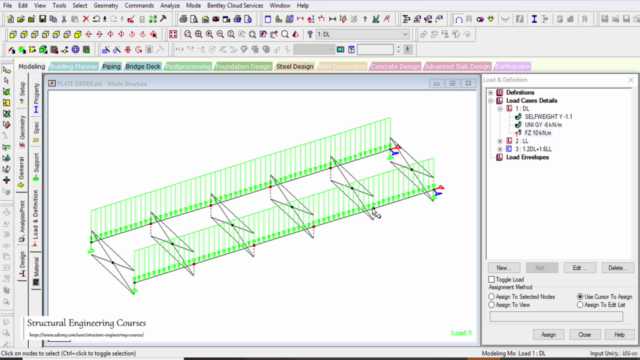Viewport: 640px width, 360px height.
Task: Click the red four-arrows whole structure icon
Action: (x=173, y=34)
